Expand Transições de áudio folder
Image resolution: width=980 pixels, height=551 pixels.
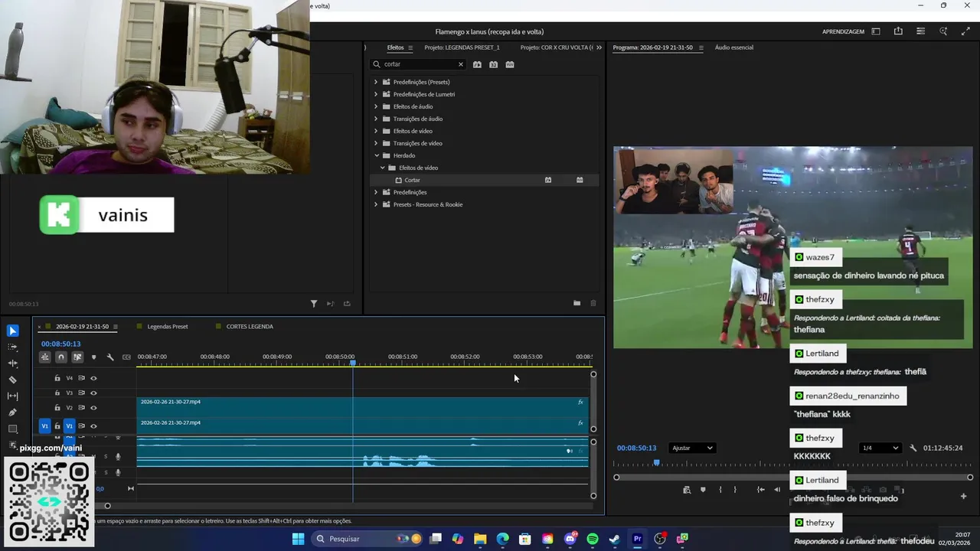[x=376, y=119]
